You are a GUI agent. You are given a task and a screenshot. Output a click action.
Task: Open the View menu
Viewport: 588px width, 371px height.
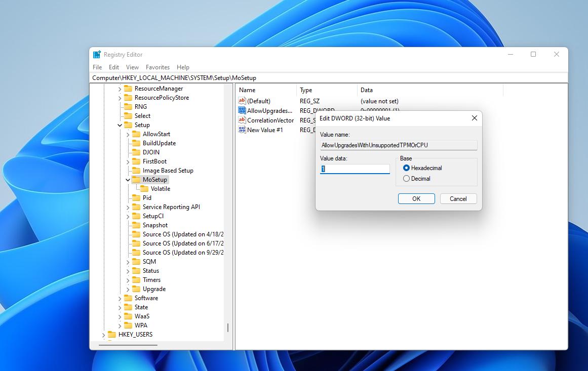point(132,67)
